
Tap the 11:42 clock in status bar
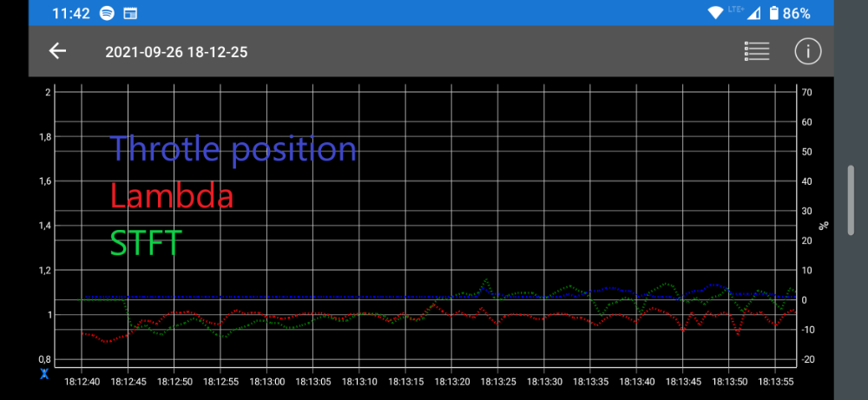[x=71, y=13]
